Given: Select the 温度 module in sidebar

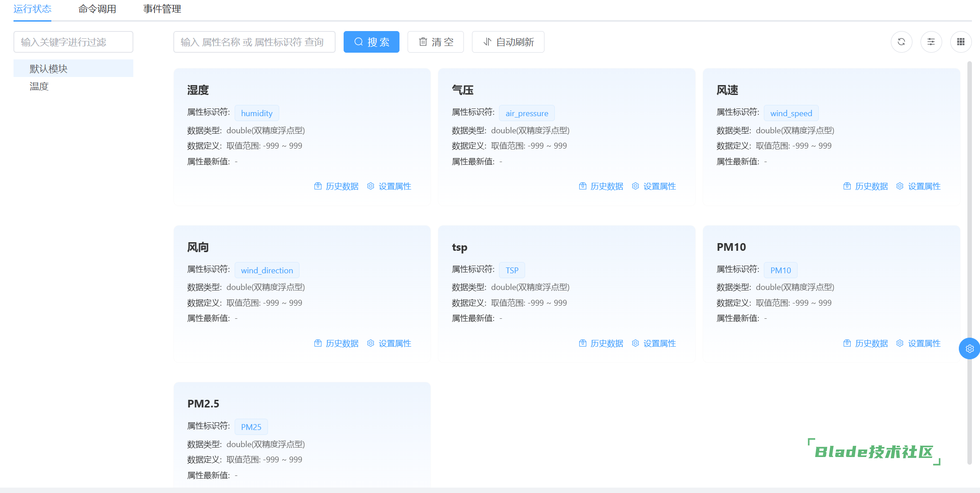Looking at the screenshot, I should point(39,86).
